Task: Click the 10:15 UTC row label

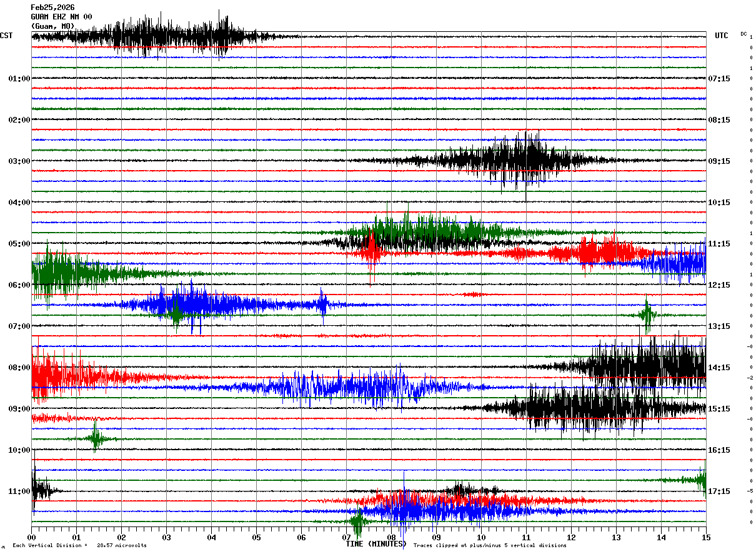Action: (x=719, y=203)
